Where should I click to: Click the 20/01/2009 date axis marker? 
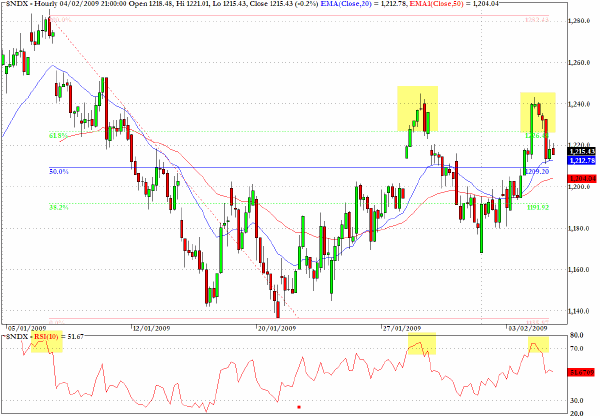276,328
